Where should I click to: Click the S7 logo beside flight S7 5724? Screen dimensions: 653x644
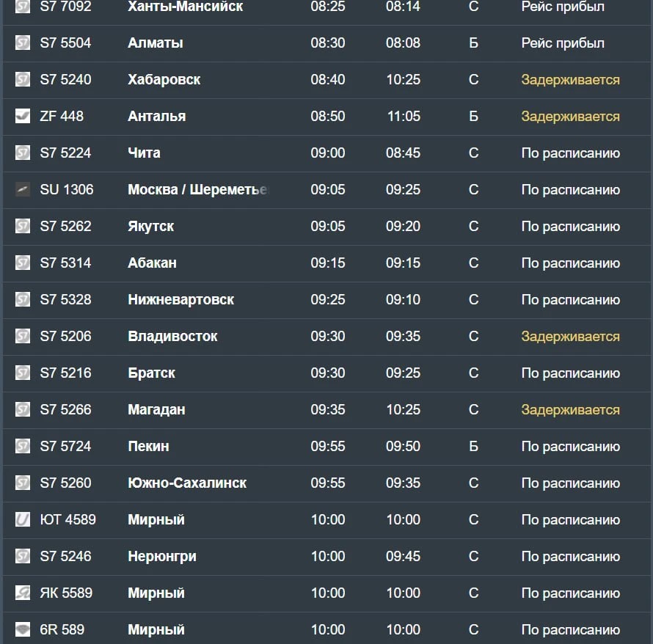click(23, 446)
